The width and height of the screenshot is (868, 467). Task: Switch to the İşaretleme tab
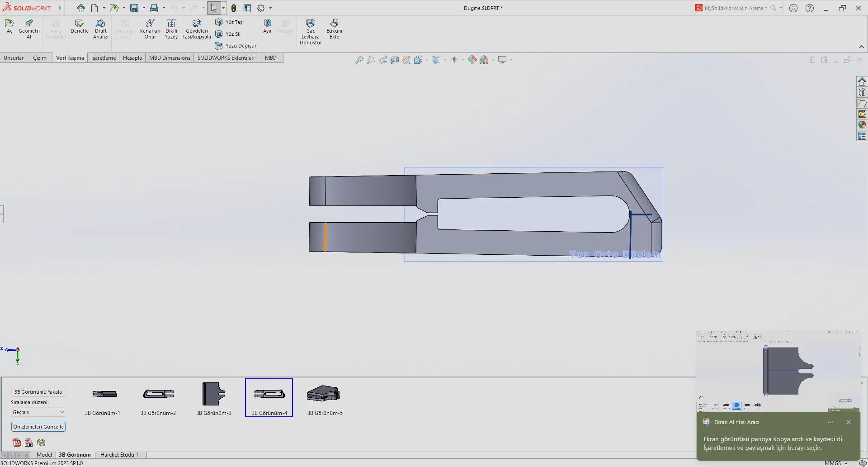tap(104, 58)
